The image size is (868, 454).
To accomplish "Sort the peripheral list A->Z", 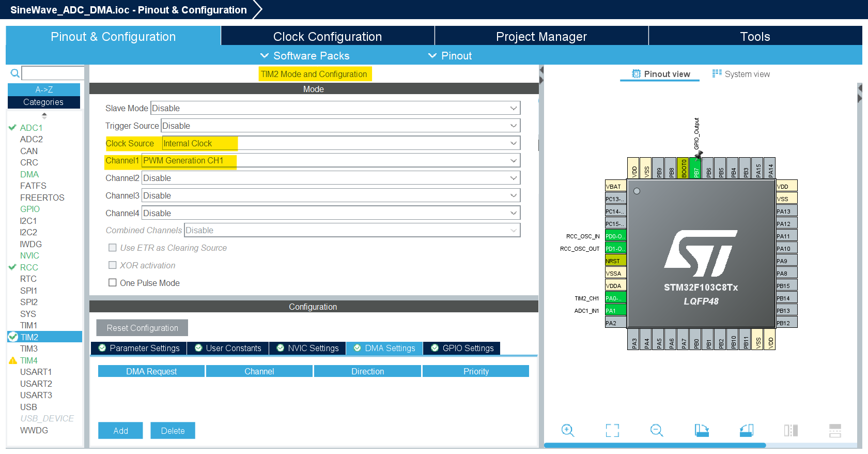I will pos(44,89).
